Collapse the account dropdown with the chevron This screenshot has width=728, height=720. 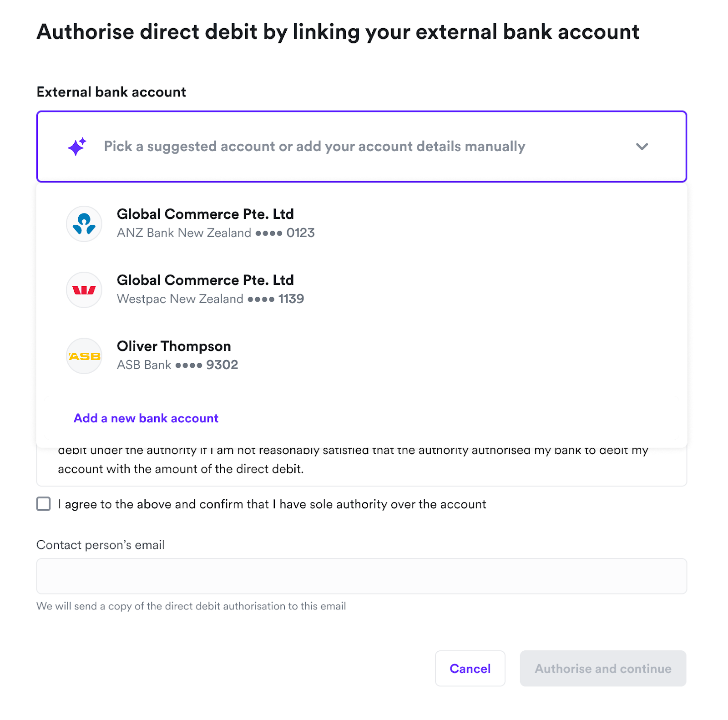pos(642,147)
